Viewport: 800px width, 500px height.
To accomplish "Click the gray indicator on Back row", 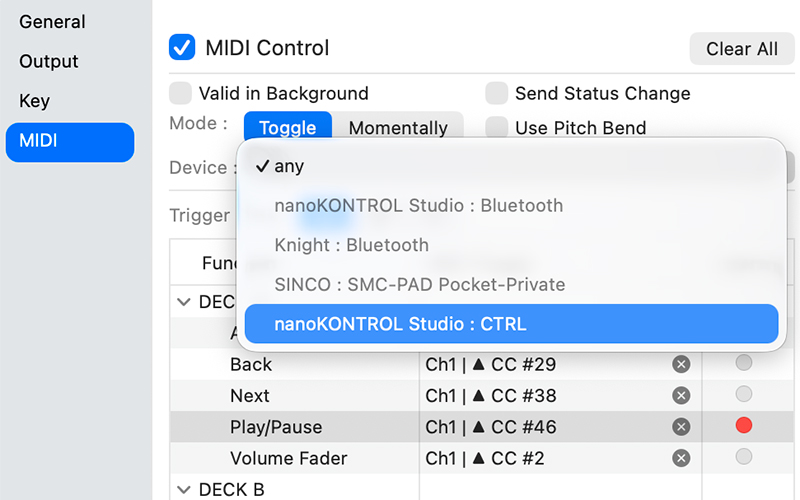I will [x=743, y=363].
